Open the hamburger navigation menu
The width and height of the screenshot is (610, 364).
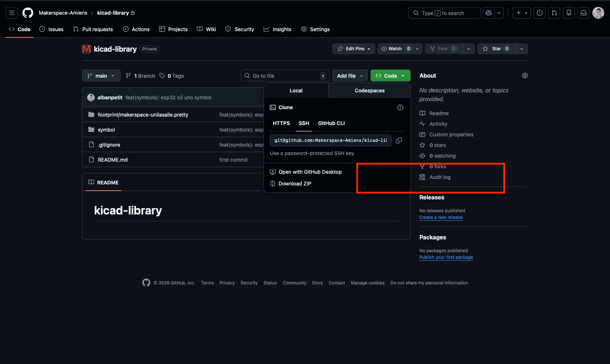(12, 13)
